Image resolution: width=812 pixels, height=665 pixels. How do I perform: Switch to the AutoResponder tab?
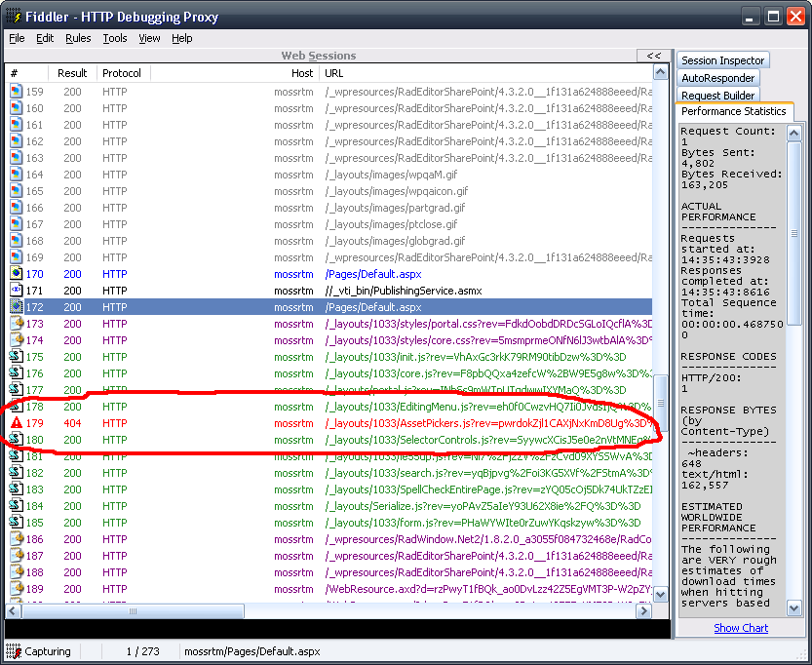[x=718, y=78]
